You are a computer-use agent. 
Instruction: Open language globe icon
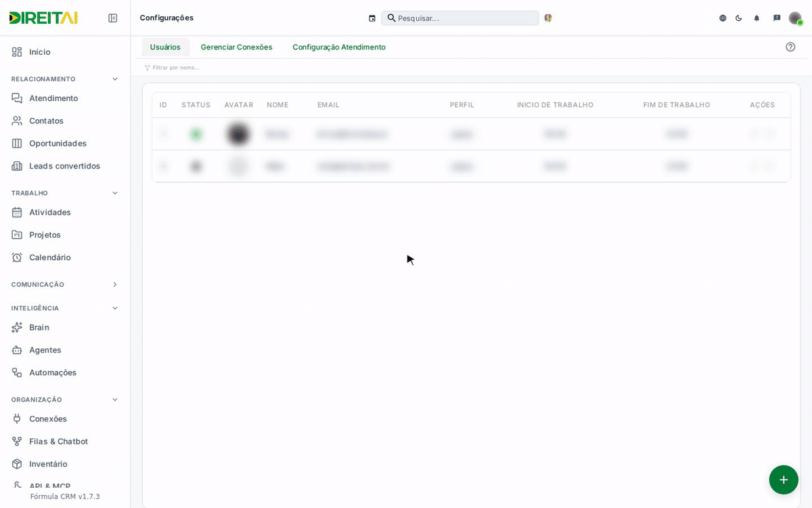click(723, 18)
